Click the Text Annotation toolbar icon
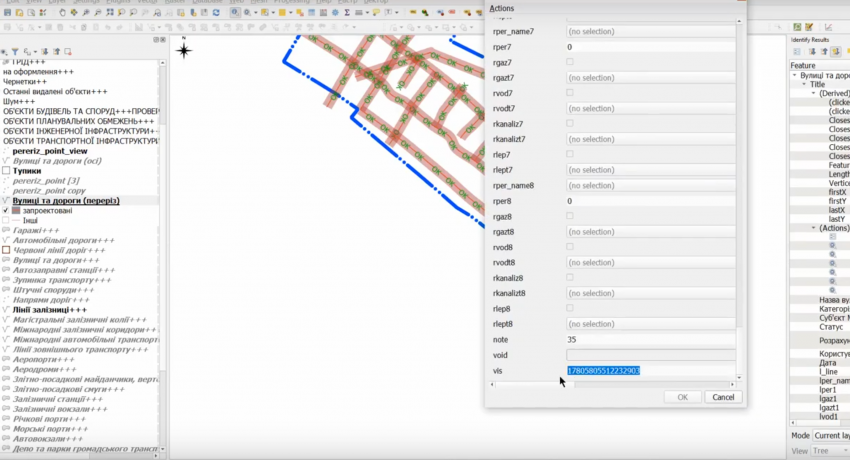Screen dimensions: 850x460 [x=388, y=12]
